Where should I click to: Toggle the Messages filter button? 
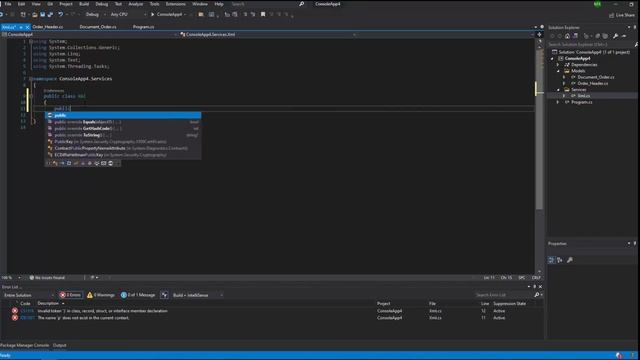tap(138, 295)
